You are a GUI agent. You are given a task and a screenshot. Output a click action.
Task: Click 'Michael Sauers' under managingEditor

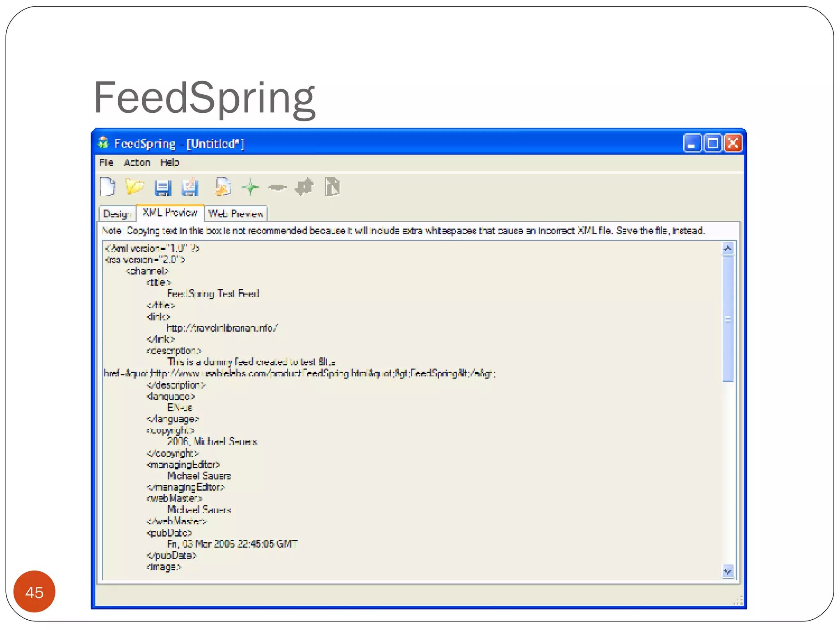[x=199, y=476]
